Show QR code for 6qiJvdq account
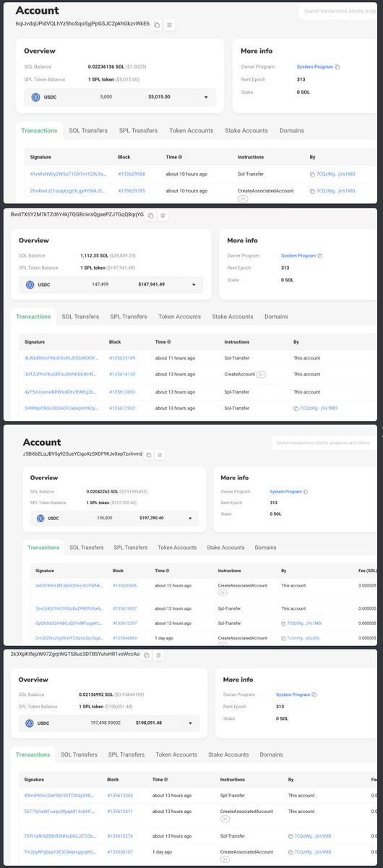The width and height of the screenshot is (383, 868). pyautogui.click(x=170, y=24)
